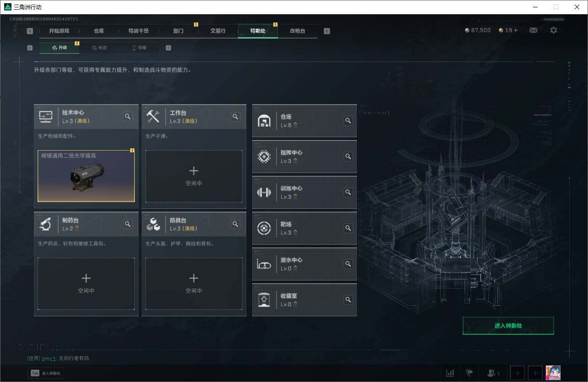Click the plus sign next to 19 currency

pyautogui.click(x=516, y=30)
